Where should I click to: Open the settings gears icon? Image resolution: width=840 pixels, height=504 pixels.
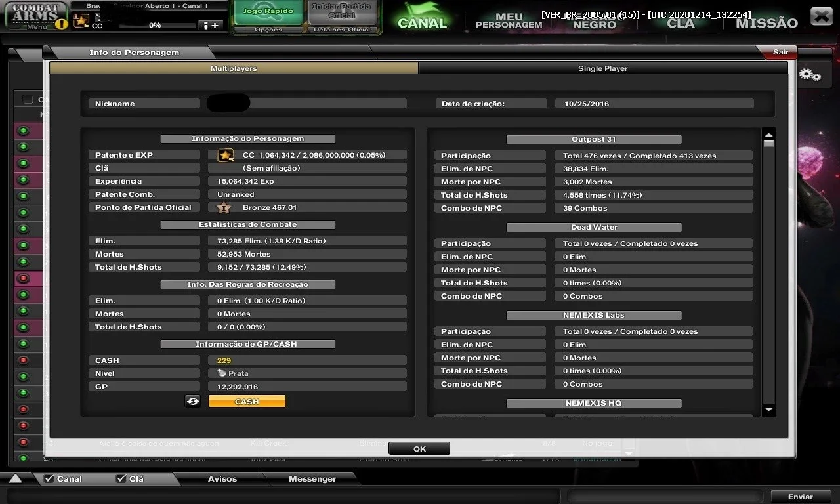[x=810, y=75]
